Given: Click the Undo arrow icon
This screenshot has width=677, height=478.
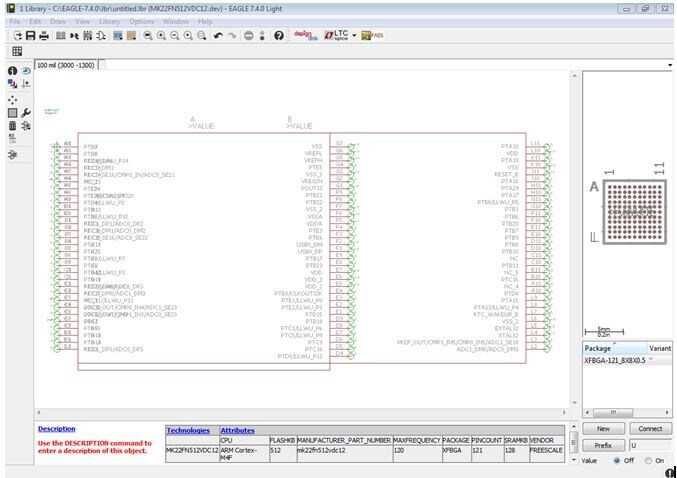Looking at the screenshot, I should click(218, 36).
